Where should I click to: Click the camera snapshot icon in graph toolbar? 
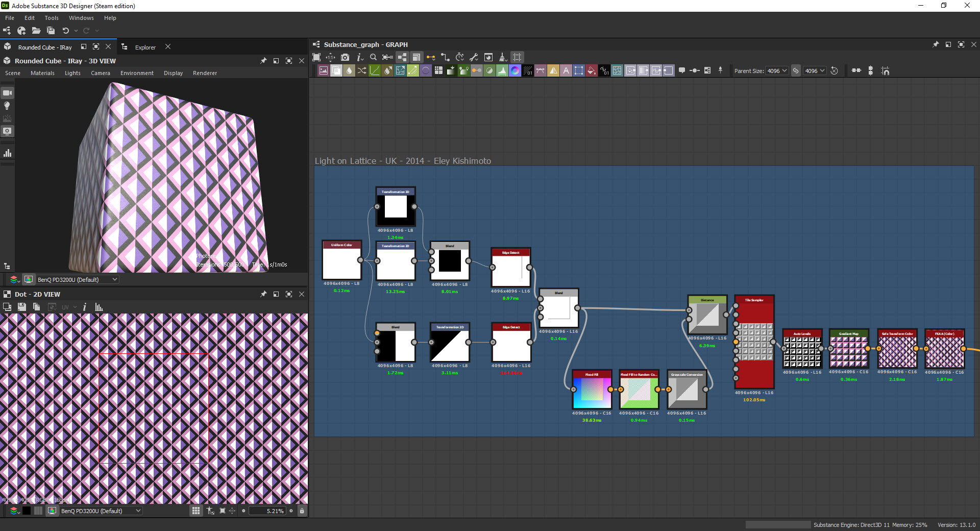click(345, 57)
